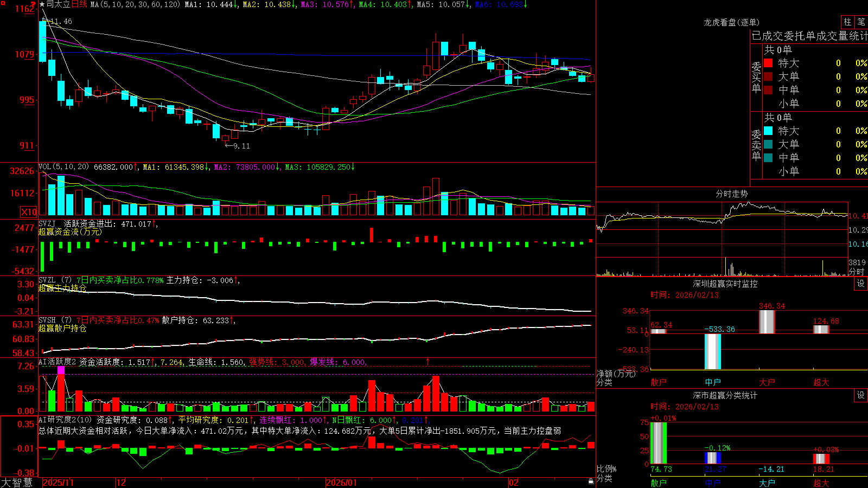Click the 主力持仓: -3.006 value
Viewport: 868px width, 488px height.
pos(200,280)
